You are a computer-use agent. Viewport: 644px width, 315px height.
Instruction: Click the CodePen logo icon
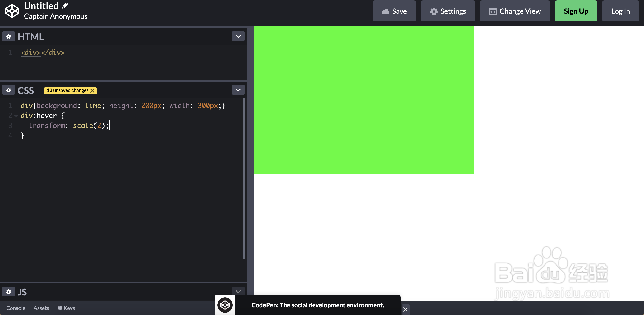(x=12, y=11)
